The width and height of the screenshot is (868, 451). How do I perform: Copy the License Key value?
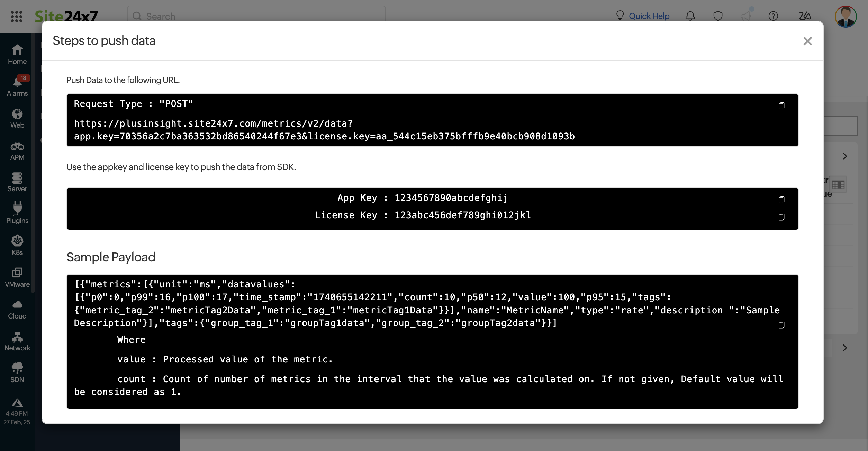point(781,217)
